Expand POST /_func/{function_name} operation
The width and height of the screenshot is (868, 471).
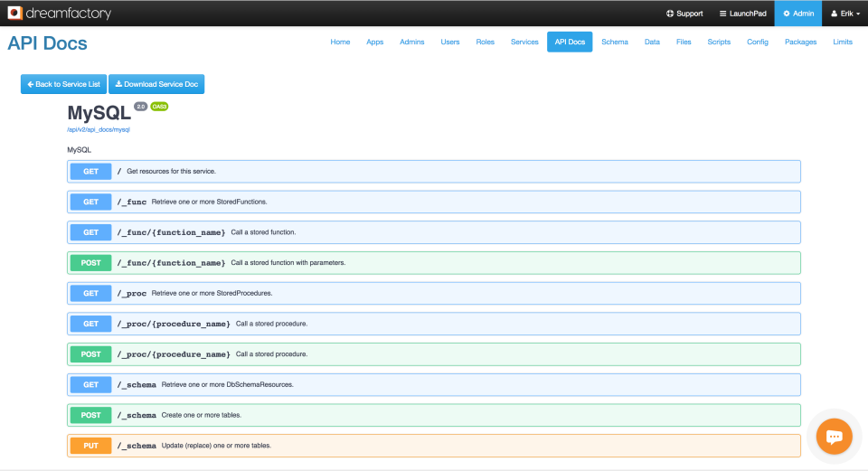434,263
